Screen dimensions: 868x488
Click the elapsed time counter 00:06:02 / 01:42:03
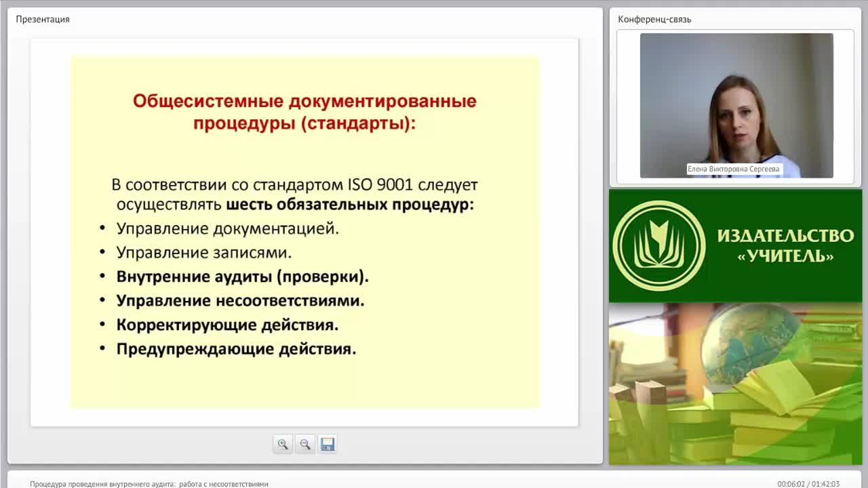808,484
